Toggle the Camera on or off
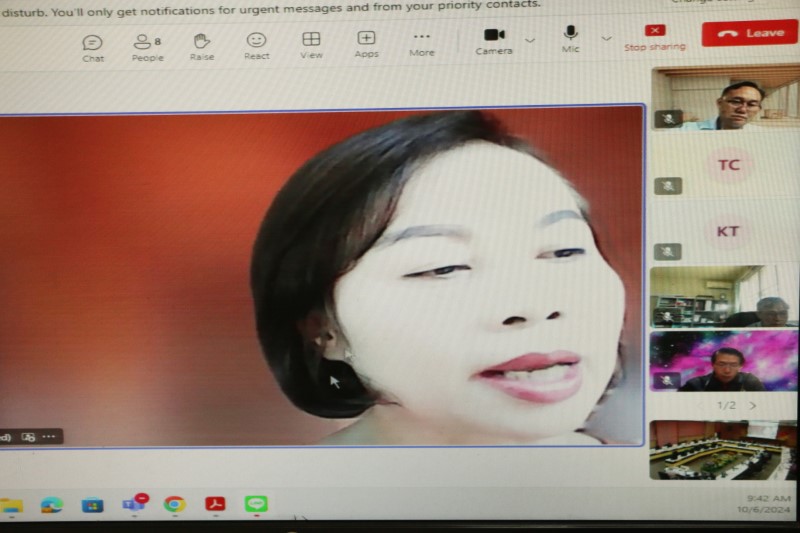 (494, 38)
